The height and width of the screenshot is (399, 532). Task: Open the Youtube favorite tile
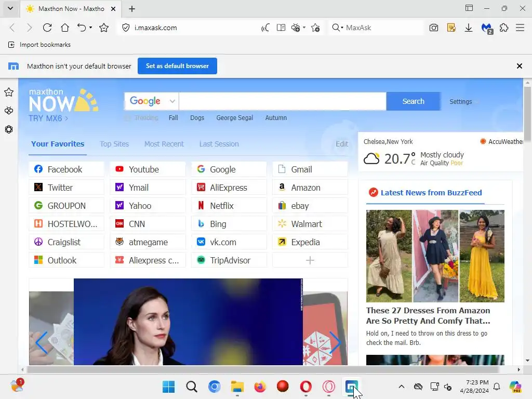pos(148,169)
